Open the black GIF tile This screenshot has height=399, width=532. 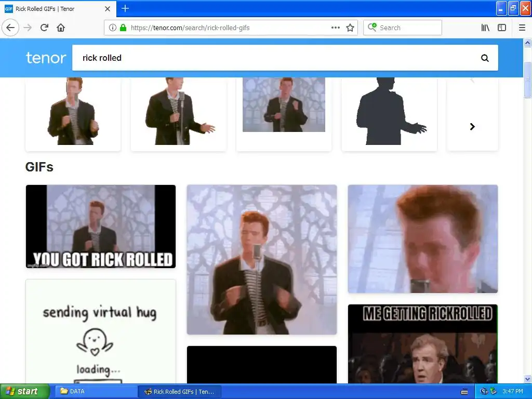pyautogui.click(x=262, y=365)
